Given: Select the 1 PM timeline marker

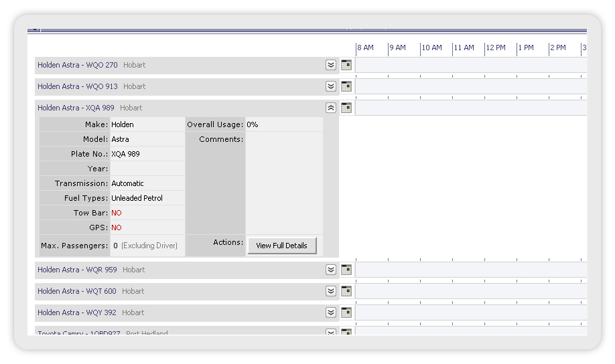Looking at the screenshot, I should [x=526, y=48].
